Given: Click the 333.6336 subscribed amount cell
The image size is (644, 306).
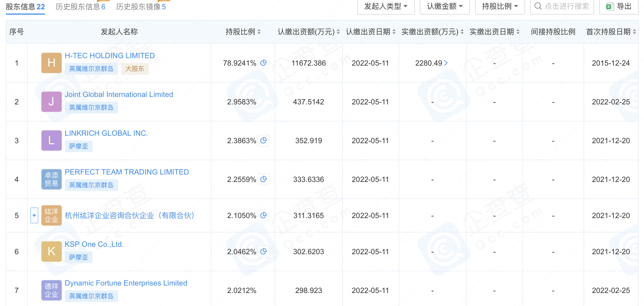Looking at the screenshot, I should (309, 179).
